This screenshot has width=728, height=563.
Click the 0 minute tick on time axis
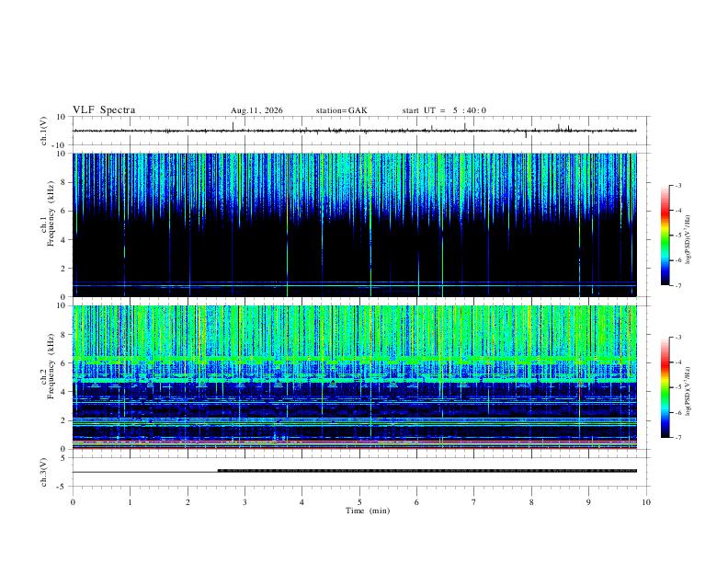(73, 502)
